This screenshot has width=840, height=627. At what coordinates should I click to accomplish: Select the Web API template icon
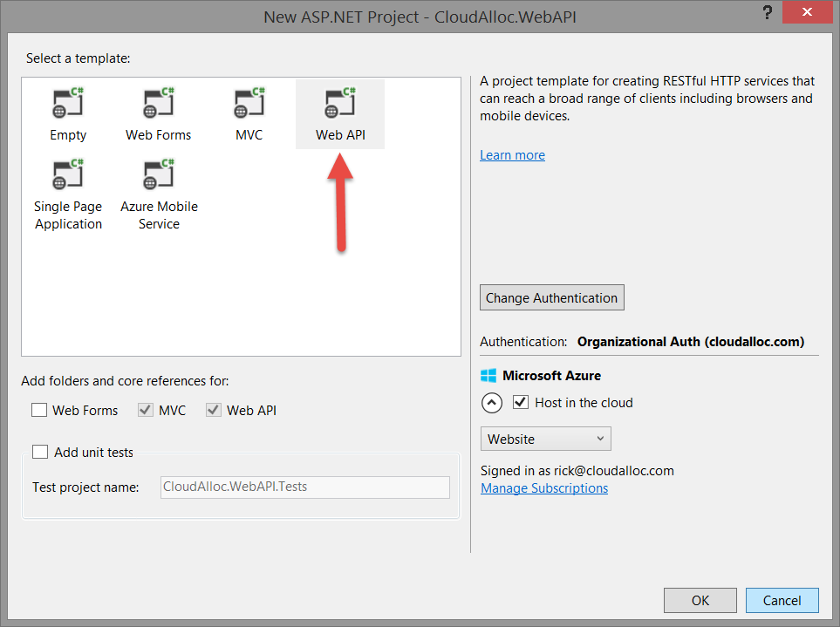[339, 105]
